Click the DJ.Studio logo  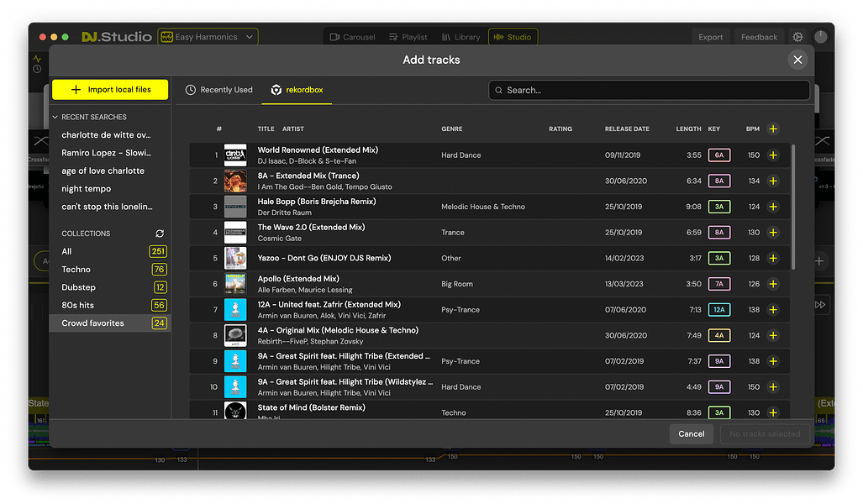117,37
